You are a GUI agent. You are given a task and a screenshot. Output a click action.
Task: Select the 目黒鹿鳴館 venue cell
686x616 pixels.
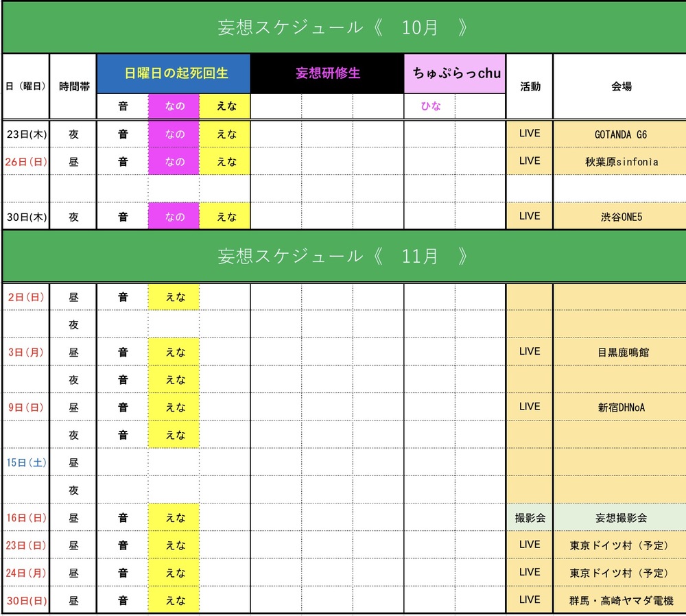pyautogui.click(x=621, y=352)
